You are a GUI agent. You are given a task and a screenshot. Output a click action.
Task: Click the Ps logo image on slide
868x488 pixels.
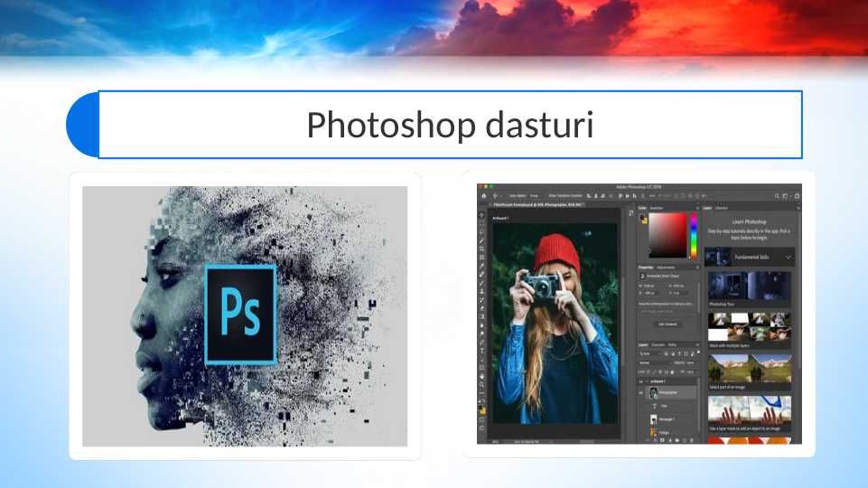pyautogui.click(x=240, y=314)
